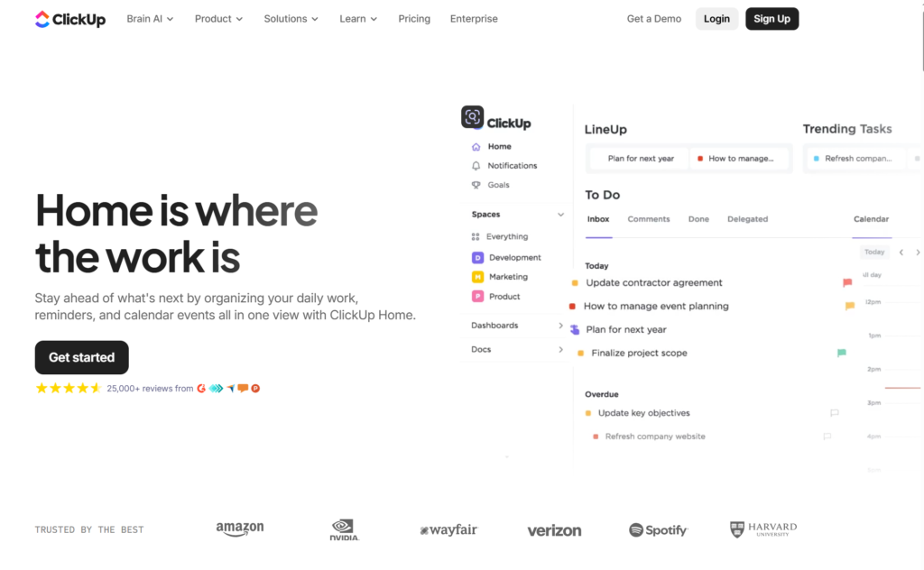Click the five-star rating graphic
Image resolution: width=924 pixels, height=570 pixels.
click(x=69, y=388)
